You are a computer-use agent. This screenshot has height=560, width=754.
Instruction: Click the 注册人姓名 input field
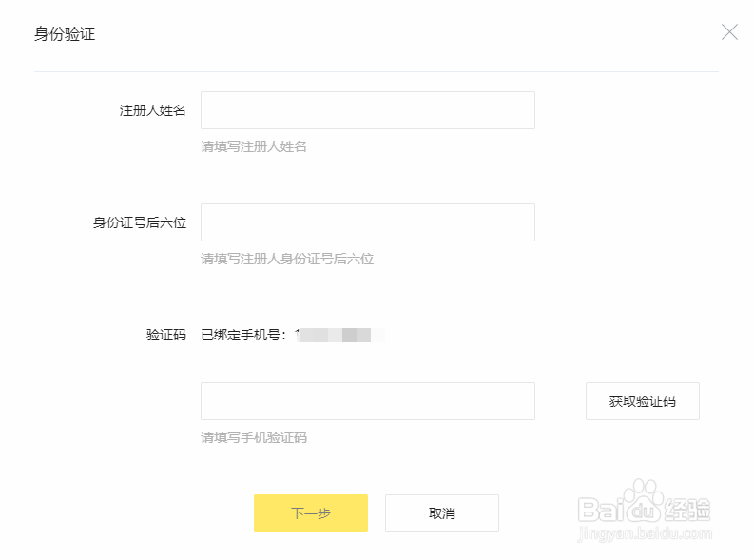coord(367,110)
